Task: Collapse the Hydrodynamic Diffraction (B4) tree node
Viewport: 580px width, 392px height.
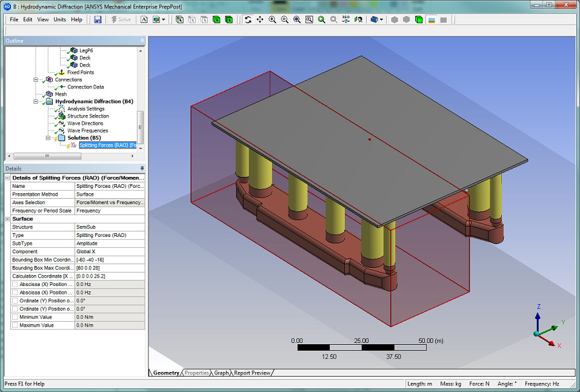Action: click(x=36, y=102)
